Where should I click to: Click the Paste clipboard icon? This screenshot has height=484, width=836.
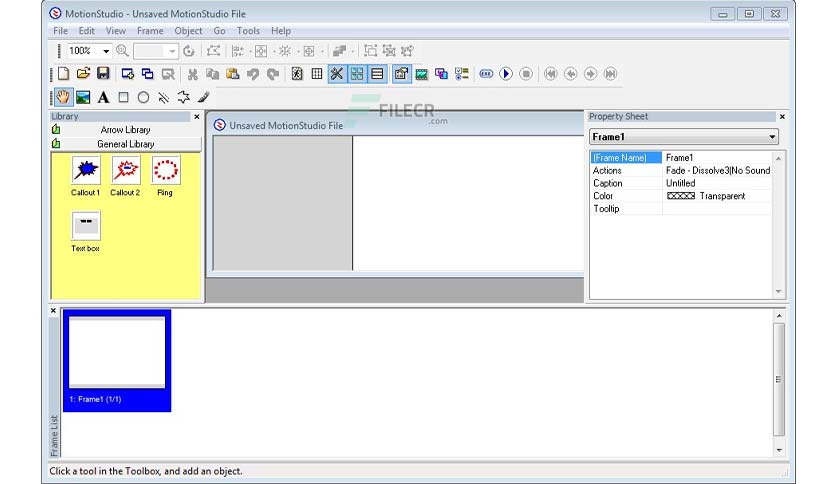pyautogui.click(x=233, y=74)
